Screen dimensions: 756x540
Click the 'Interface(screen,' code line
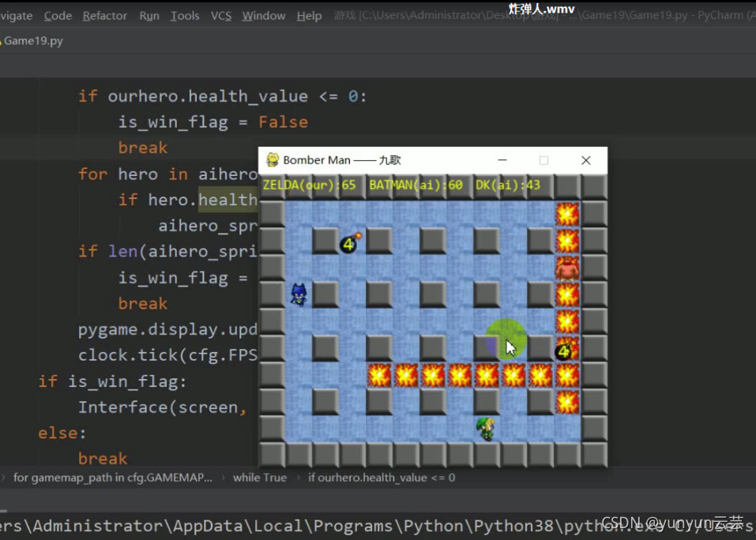click(163, 407)
